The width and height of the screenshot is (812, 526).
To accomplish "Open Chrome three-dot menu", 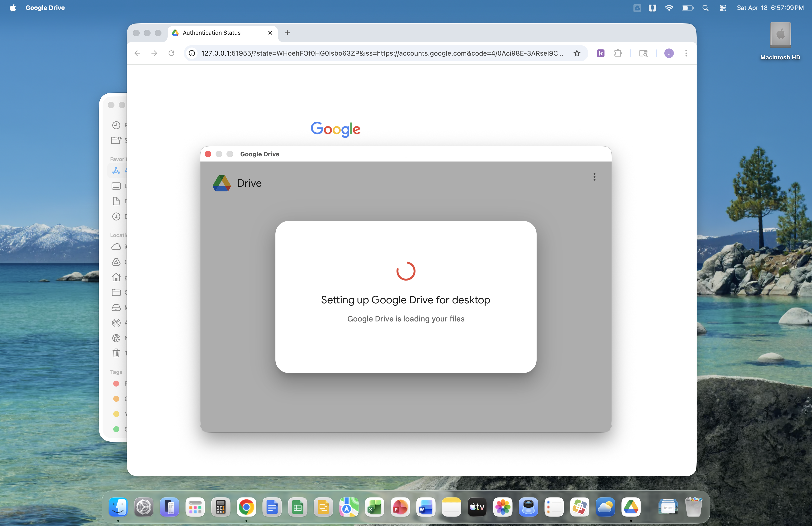I will pyautogui.click(x=686, y=53).
